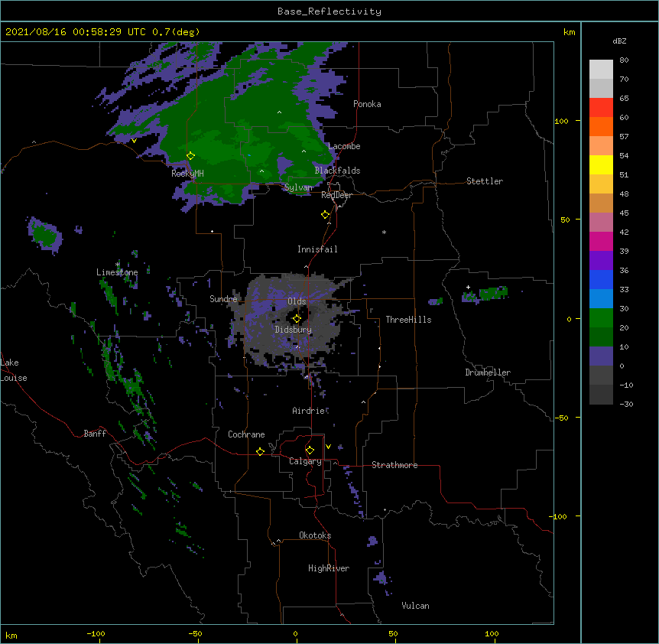Select the yellow diamond marker below RedDeer
659x644 pixels.
pyautogui.click(x=326, y=214)
